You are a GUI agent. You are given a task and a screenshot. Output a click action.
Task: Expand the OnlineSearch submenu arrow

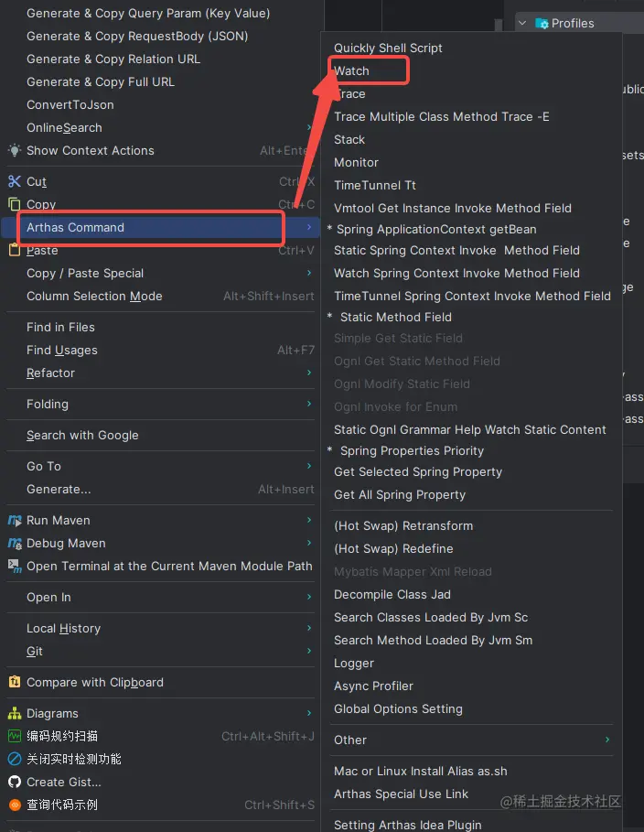(309, 127)
